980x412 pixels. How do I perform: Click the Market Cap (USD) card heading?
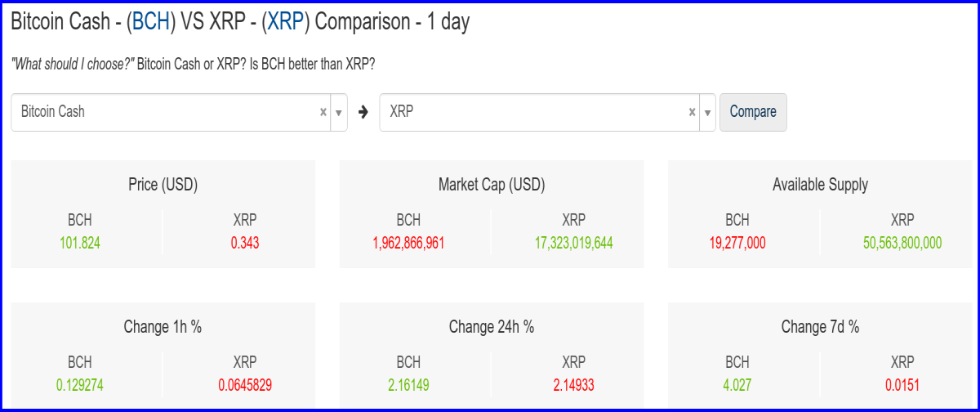coord(492,185)
